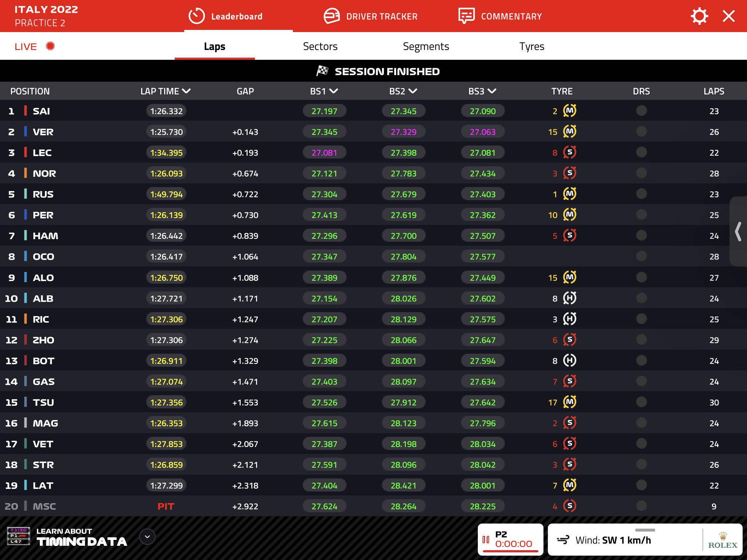Click ALO's medium tyre icon
The height and width of the screenshot is (560, 747).
pyautogui.click(x=570, y=277)
